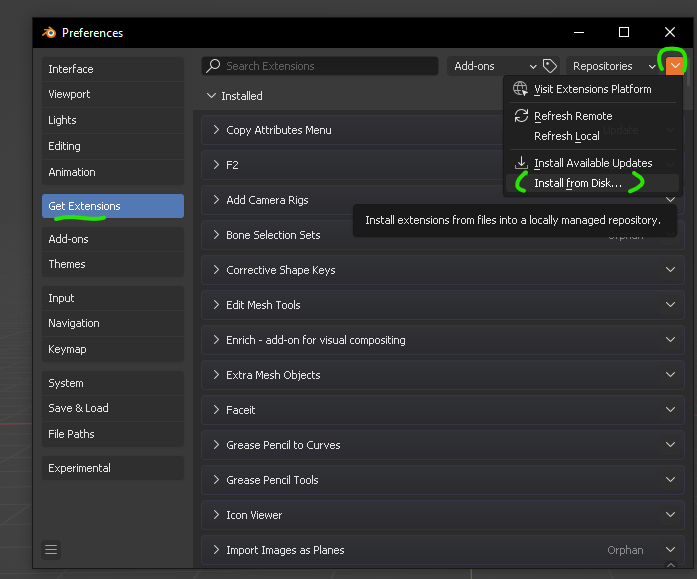Open the Add-ons filter dropdown

[x=494, y=66]
